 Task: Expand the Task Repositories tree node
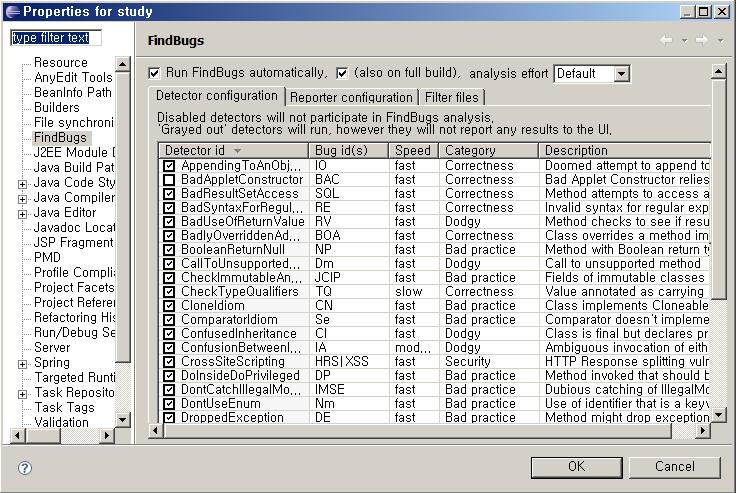tap(22, 394)
